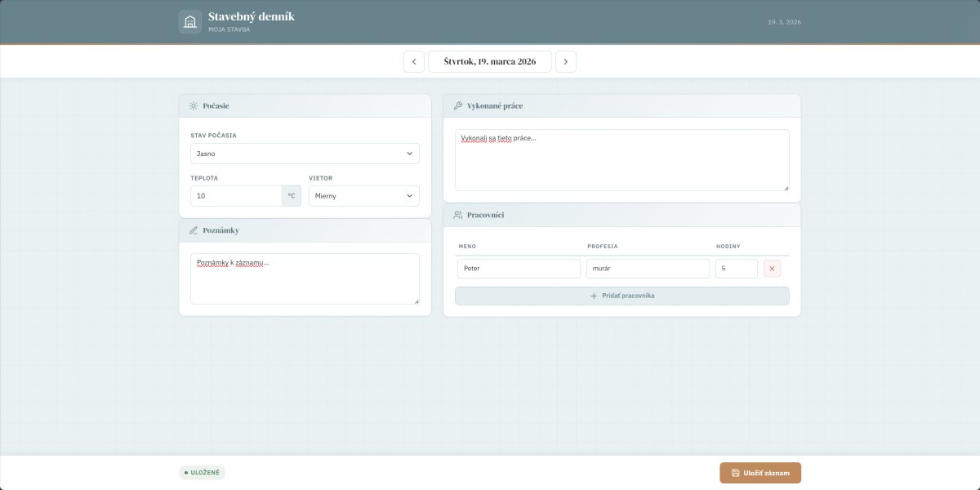Click the Uložiť záznam button

759,473
